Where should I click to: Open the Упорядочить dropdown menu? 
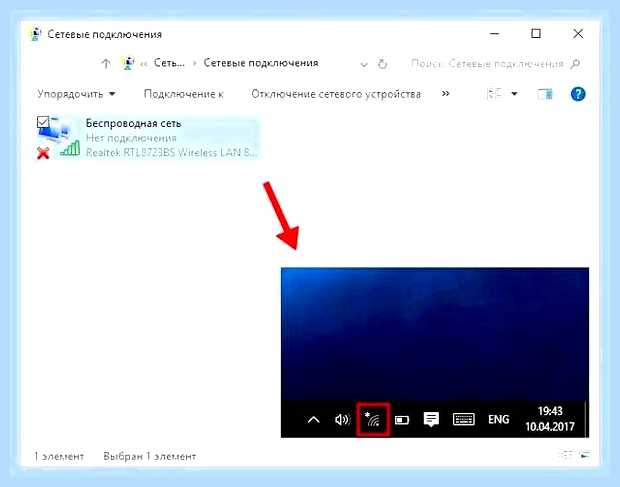pyautogui.click(x=76, y=94)
